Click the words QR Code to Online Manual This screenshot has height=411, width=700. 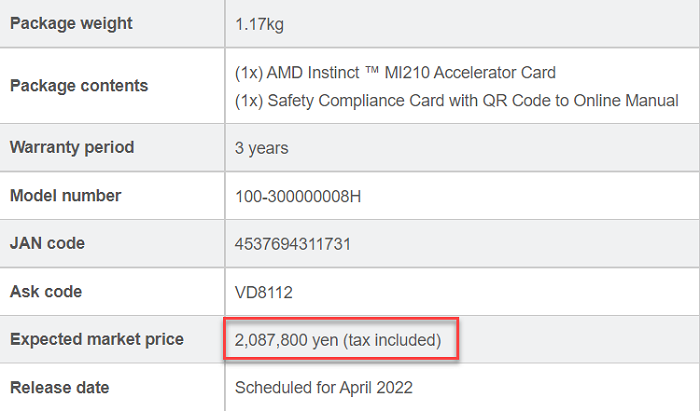coord(581,100)
